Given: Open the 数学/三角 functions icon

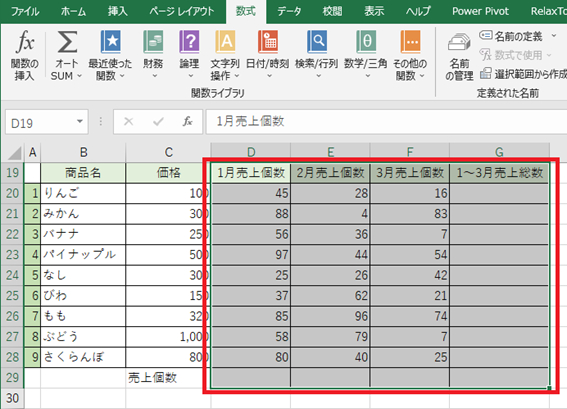Looking at the screenshot, I should 366,42.
